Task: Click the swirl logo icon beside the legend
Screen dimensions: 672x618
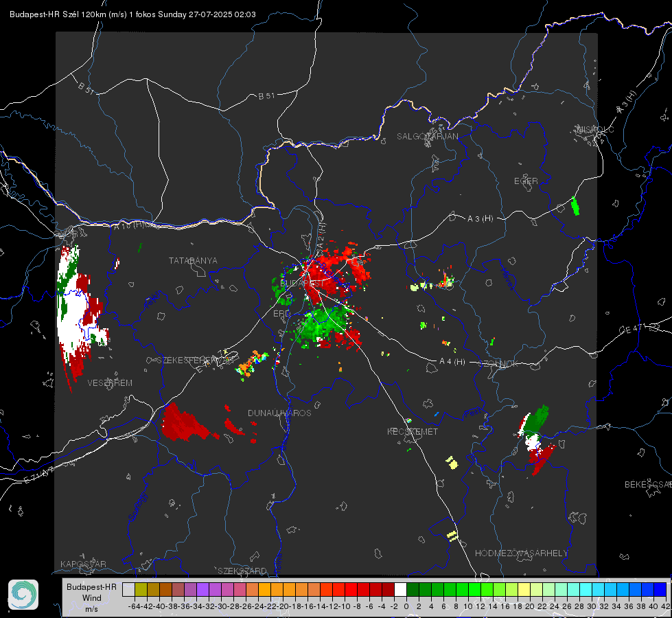Action: point(23,595)
